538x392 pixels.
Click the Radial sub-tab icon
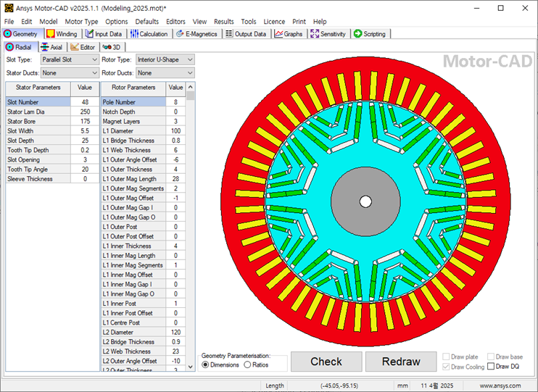[x=9, y=47]
